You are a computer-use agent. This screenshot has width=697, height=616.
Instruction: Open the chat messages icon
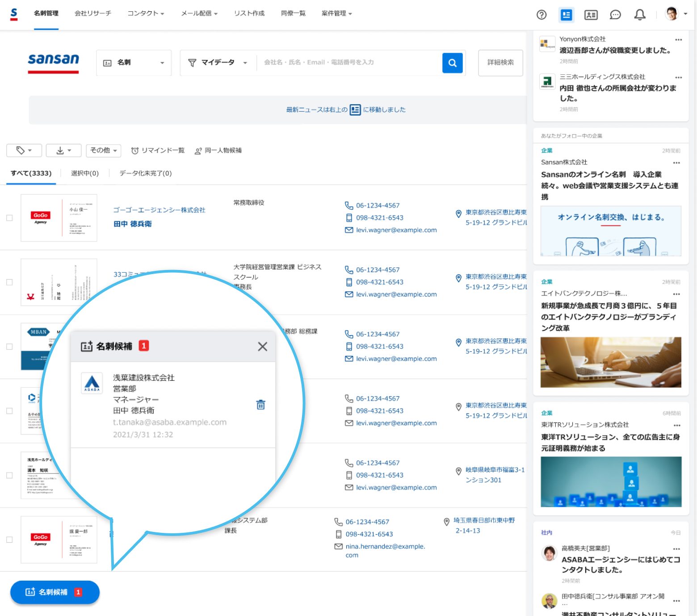click(x=616, y=15)
